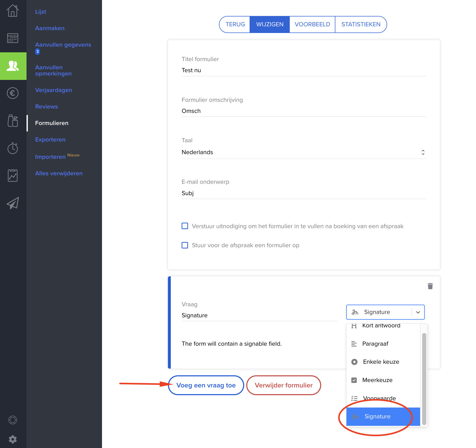The image size is (476, 448).
Task: Open Aanvullen gegevens menu item
Action: coord(63,45)
